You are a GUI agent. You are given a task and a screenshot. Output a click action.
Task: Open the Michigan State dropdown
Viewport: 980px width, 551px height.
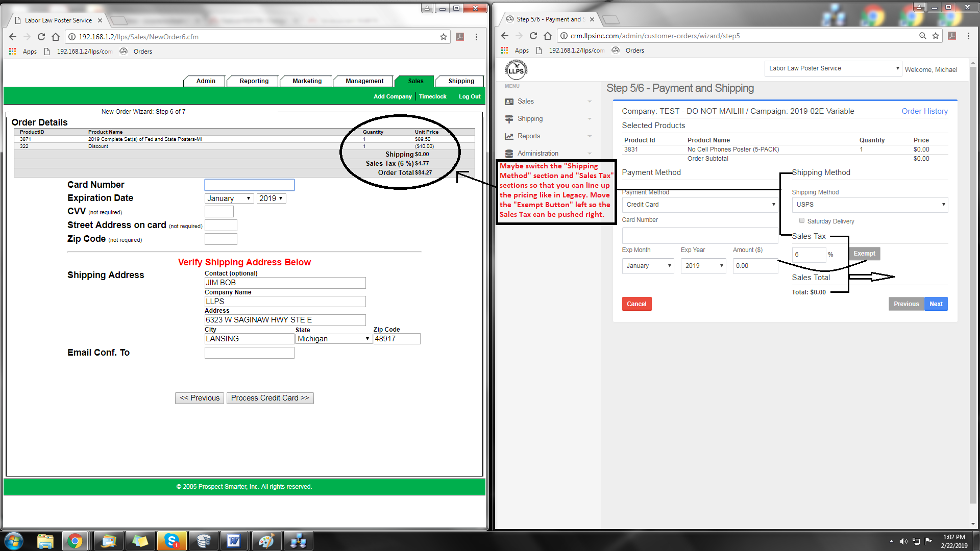(x=333, y=339)
